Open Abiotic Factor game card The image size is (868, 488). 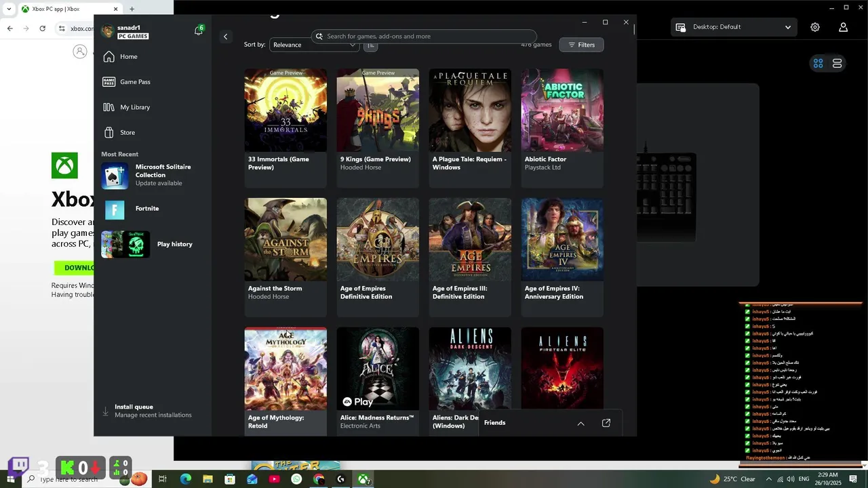[x=562, y=127]
